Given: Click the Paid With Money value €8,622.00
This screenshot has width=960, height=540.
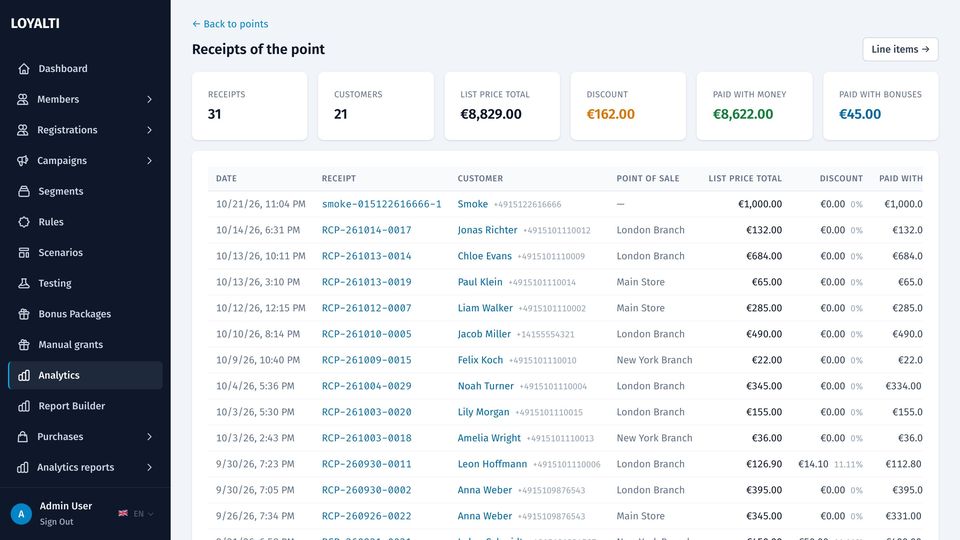Looking at the screenshot, I should 743,114.
